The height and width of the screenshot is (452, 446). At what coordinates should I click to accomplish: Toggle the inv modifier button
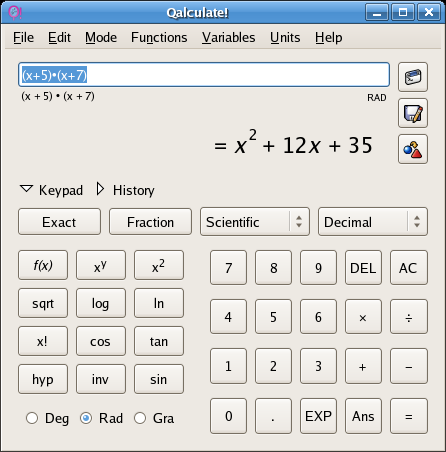coord(101,379)
